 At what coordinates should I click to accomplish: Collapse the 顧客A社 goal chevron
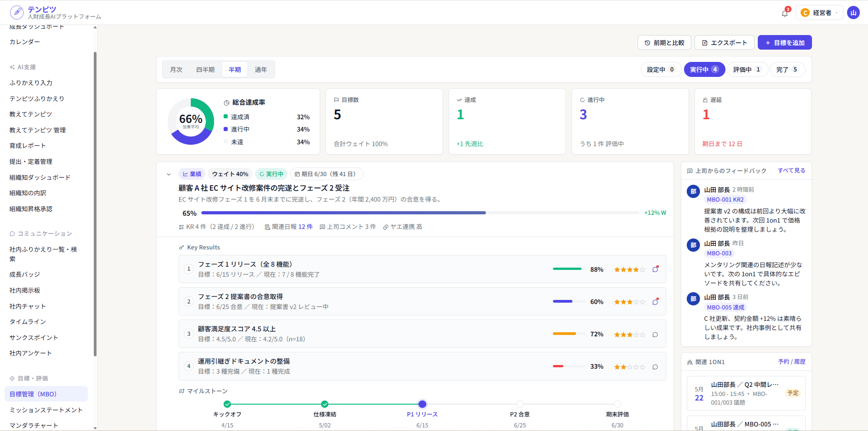tap(169, 174)
